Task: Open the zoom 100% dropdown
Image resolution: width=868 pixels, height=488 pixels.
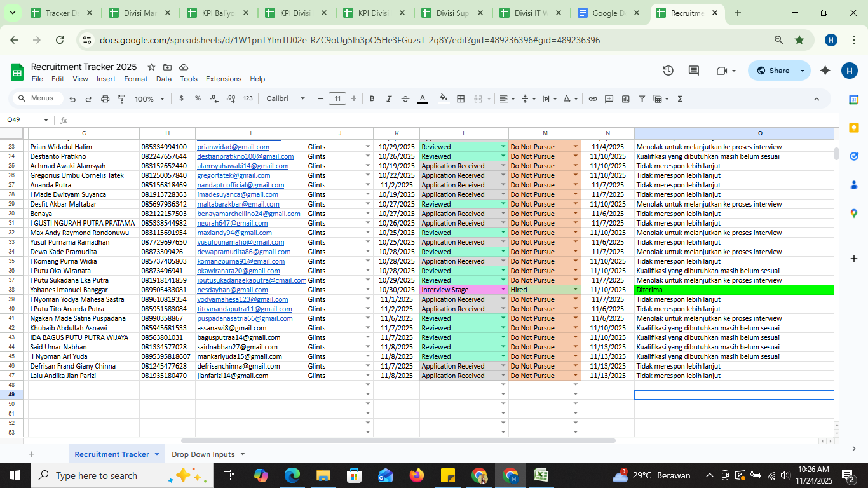Action: point(149,98)
